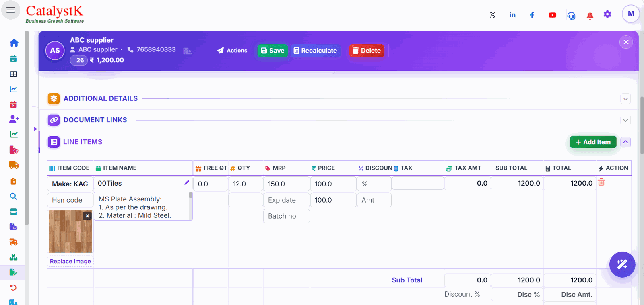Expand the Document Links section

click(625, 120)
